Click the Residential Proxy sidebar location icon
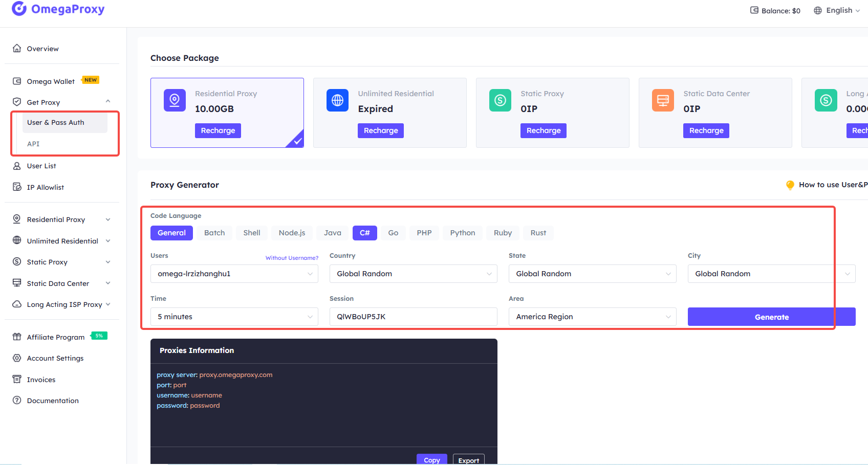The image size is (868, 465). pyautogui.click(x=17, y=219)
